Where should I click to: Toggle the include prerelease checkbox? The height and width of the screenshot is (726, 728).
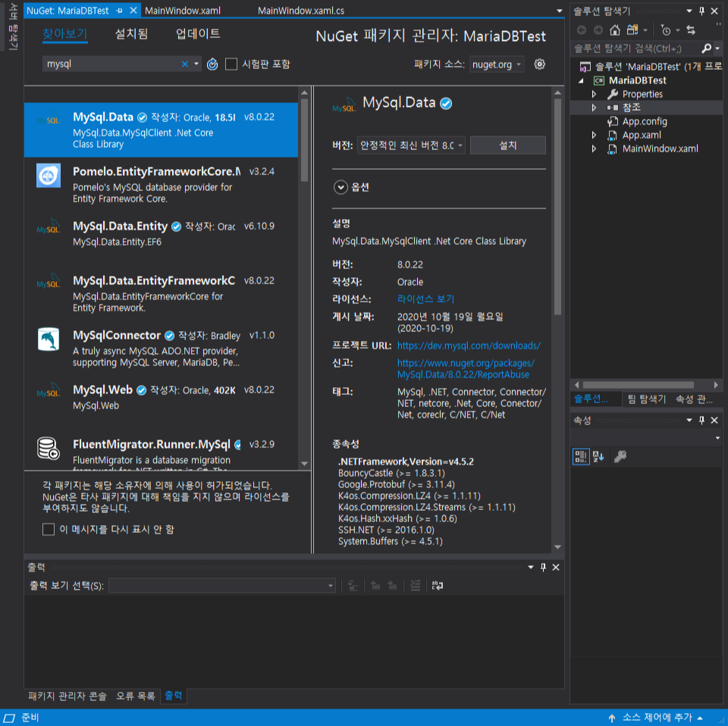[x=231, y=64]
